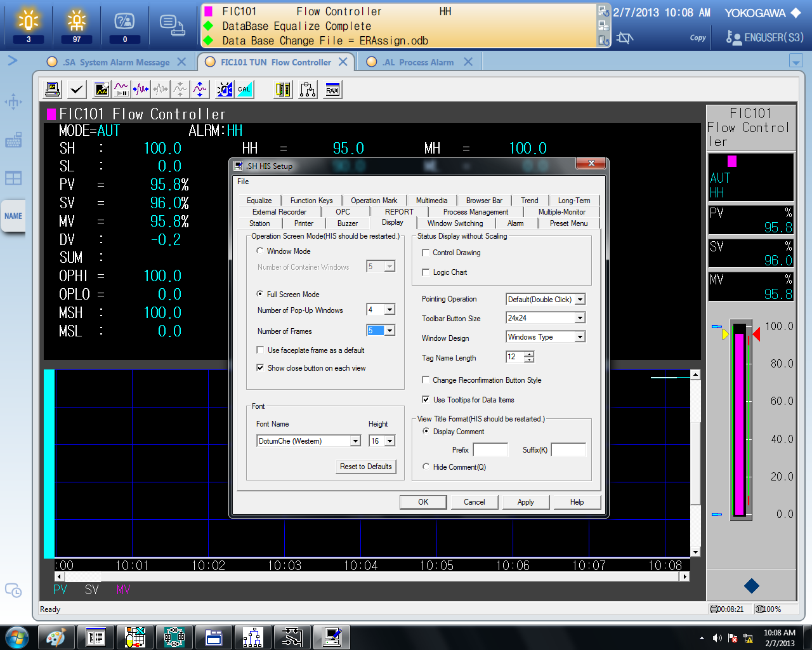812x650 pixels.
Task: Click the acknowledge checkmark toolbar icon
Action: click(77, 90)
